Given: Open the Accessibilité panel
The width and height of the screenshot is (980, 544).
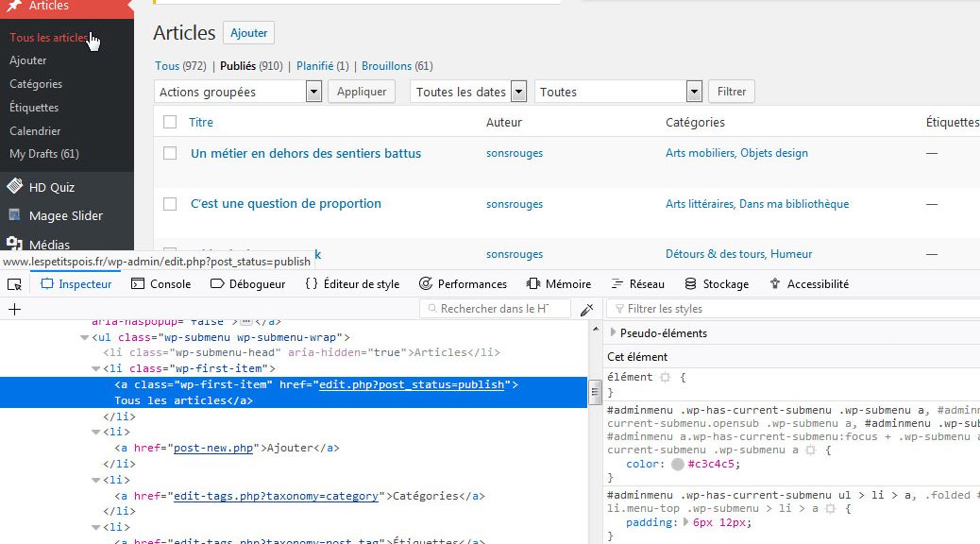Looking at the screenshot, I should click(809, 284).
